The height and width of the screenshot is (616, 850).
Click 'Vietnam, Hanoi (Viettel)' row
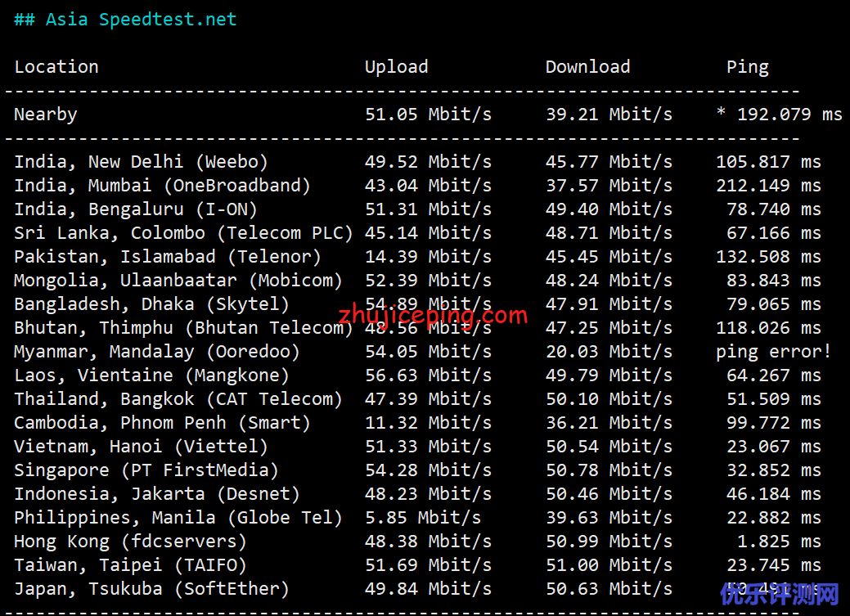point(417,447)
